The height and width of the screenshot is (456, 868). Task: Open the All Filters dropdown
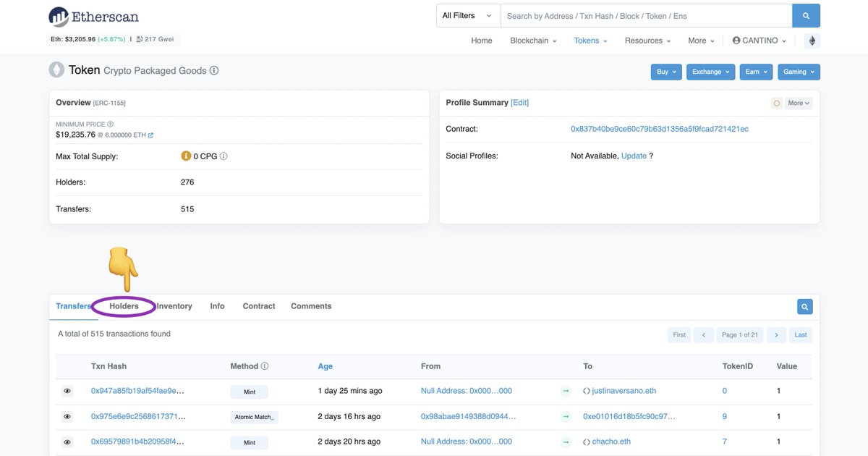(x=468, y=15)
